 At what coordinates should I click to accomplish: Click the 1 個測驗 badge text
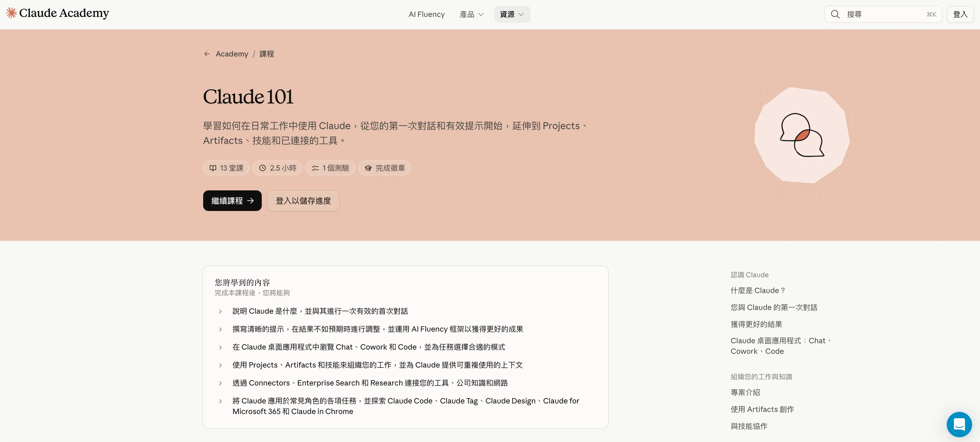pyautogui.click(x=336, y=168)
